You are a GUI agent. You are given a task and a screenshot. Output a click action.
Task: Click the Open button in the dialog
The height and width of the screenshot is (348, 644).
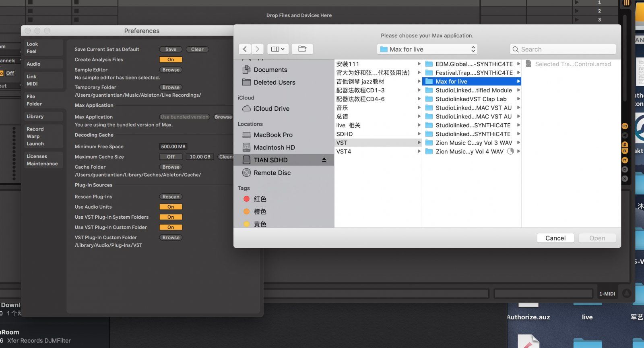pyautogui.click(x=597, y=238)
